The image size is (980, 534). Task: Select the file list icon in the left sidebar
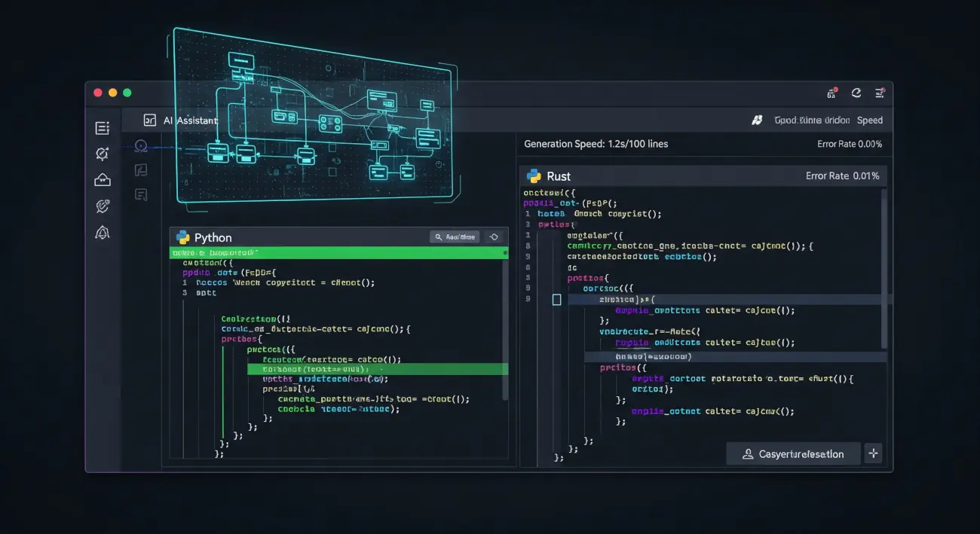102,128
